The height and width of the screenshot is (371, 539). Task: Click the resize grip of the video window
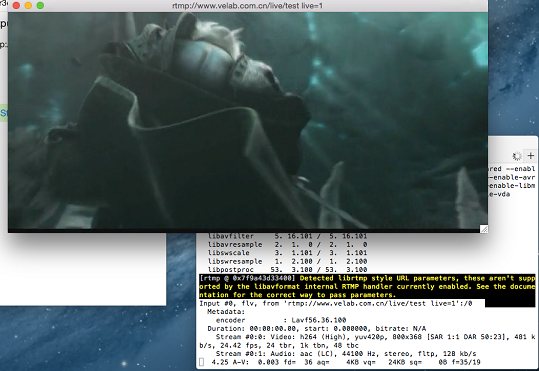(x=484, y=229)
